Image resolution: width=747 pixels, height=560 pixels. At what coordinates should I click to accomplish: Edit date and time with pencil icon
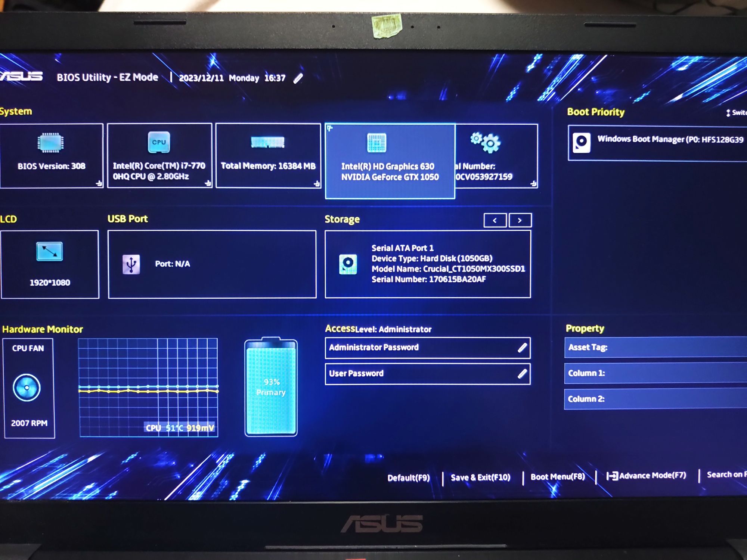tap(298, 78)
